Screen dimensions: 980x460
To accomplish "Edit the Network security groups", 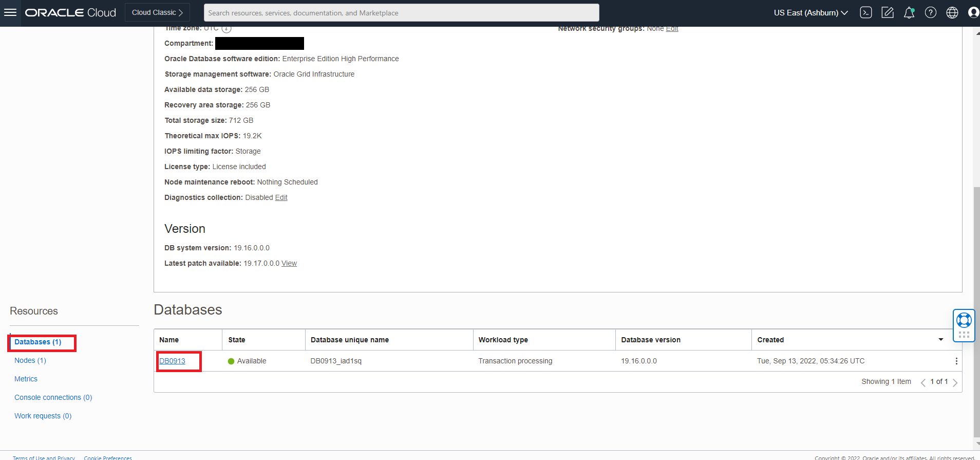I will (x=672, y=29).
